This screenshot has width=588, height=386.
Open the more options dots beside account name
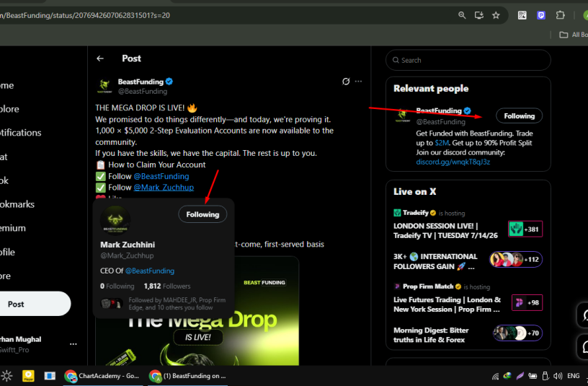(x=73, y=344)
